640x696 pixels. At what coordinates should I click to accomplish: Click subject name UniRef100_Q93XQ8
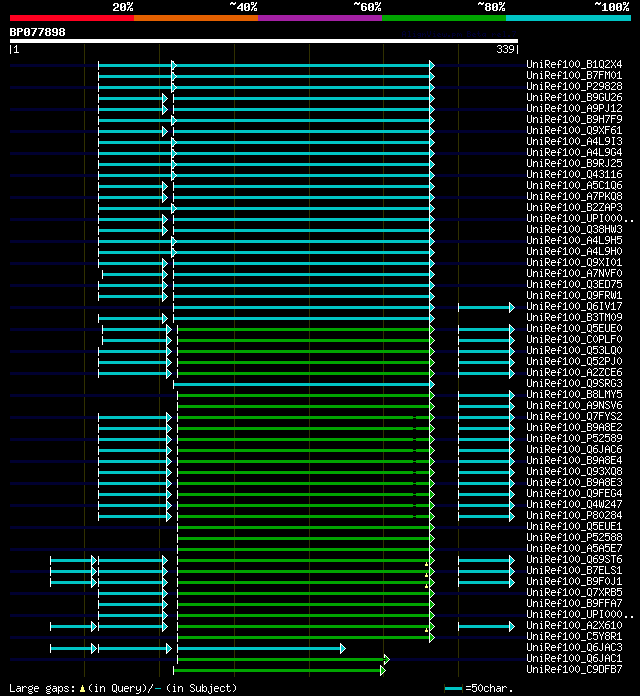574,471
